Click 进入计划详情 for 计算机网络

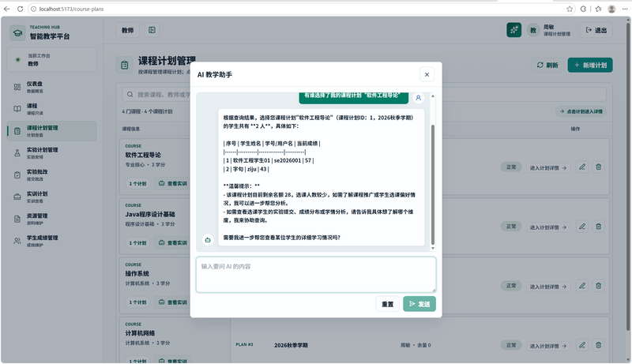click(547, 346)
